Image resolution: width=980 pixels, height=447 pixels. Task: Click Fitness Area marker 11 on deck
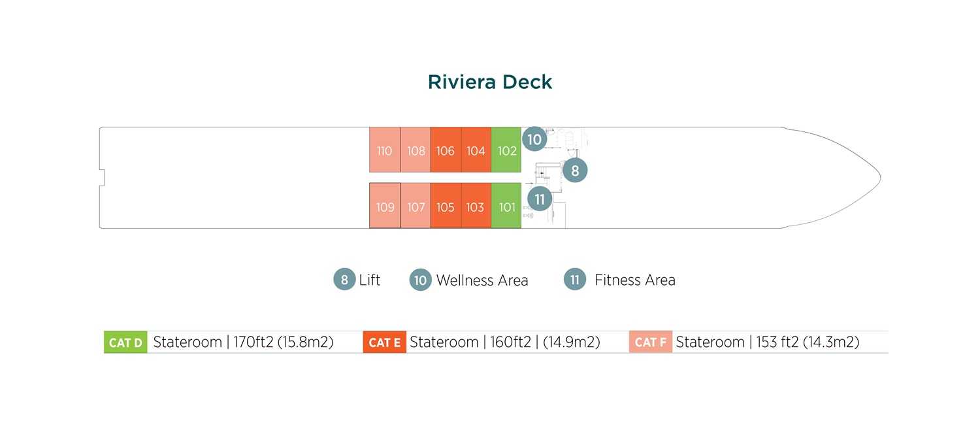pyautogui.click(x=540, y=199)
